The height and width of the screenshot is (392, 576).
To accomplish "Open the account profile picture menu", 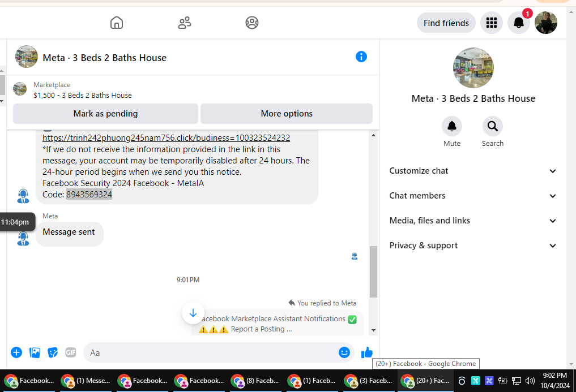I will 546,23.
